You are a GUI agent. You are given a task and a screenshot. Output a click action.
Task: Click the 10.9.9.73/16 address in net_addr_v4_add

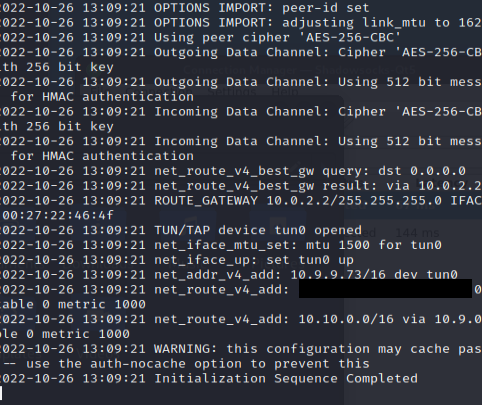coord(338,275)
